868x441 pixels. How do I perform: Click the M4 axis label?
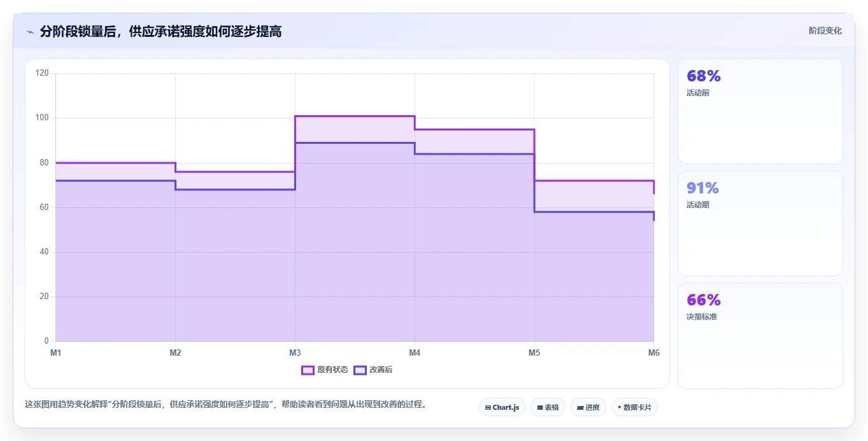[x=415, y=353]
